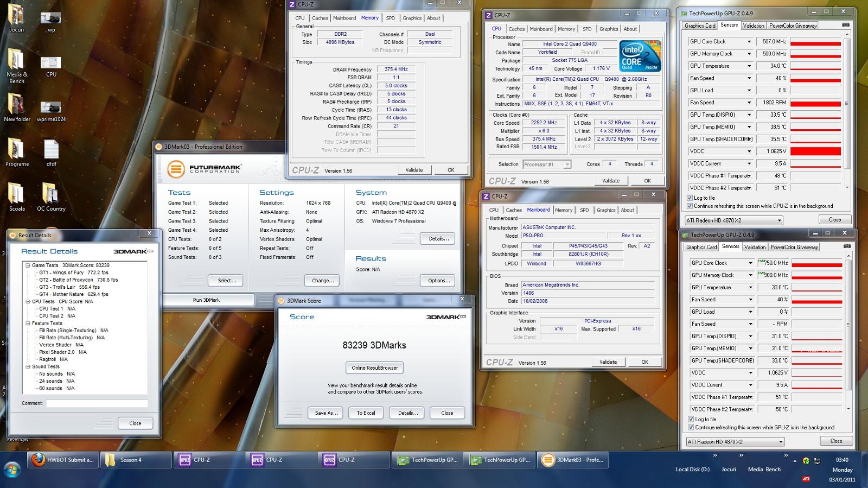The width and height of the screenshot is (868, 488).
Task: Click the Windows Start orb
Action: [x=12, y=470]
